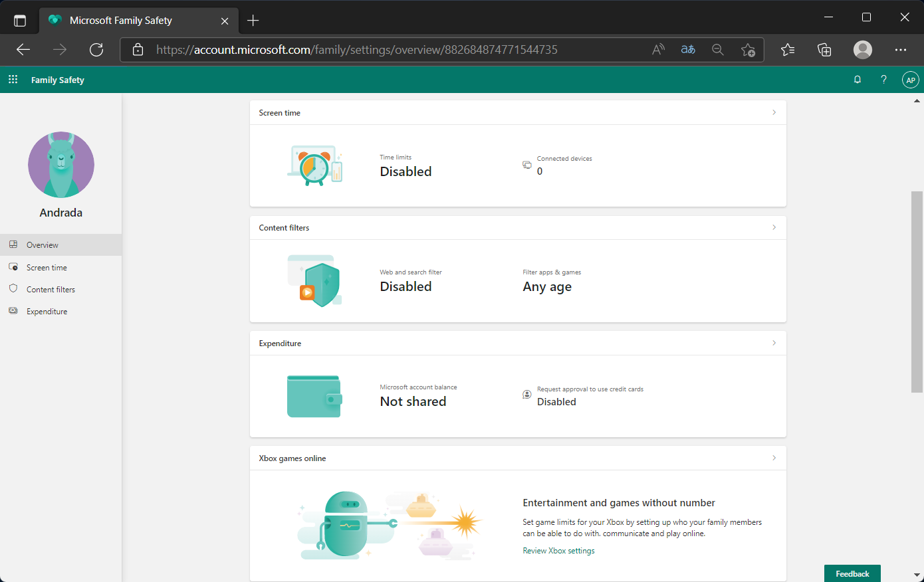Image resolution: width=924 pixels, height=582 pixels.
Task: Add this page to favorites star icon
Action: click(x=748, y=50)
